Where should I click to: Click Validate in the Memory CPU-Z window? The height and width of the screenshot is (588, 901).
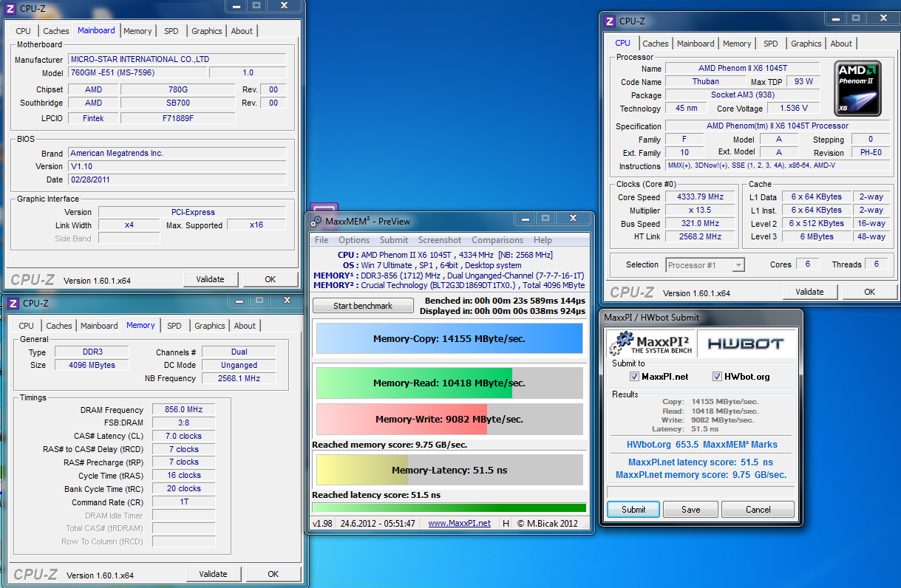214,574
